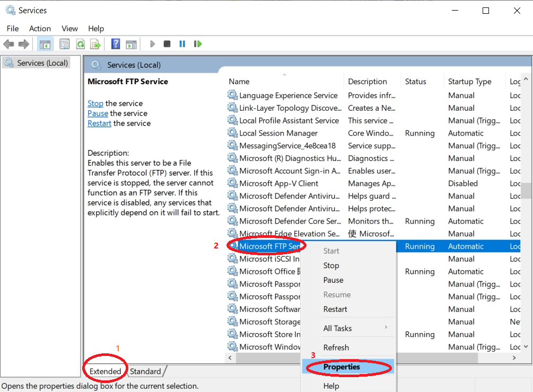
Task: Click gear icon of Link-Layer Topology Discovery
Action: (232, 108)
